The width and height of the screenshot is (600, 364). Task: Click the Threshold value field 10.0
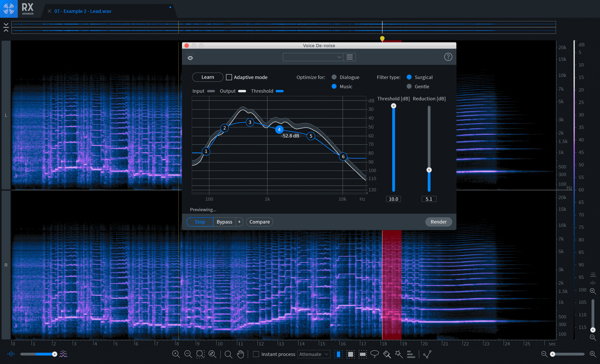click(x=393, y=199)
